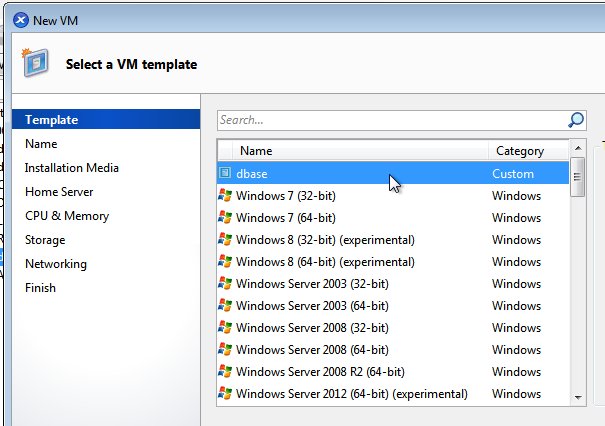This screenshot has height=426, width=605.
Task: Click the XenCenter icon in the title bar
Action: pyautogui.click(x=20, y=20)
